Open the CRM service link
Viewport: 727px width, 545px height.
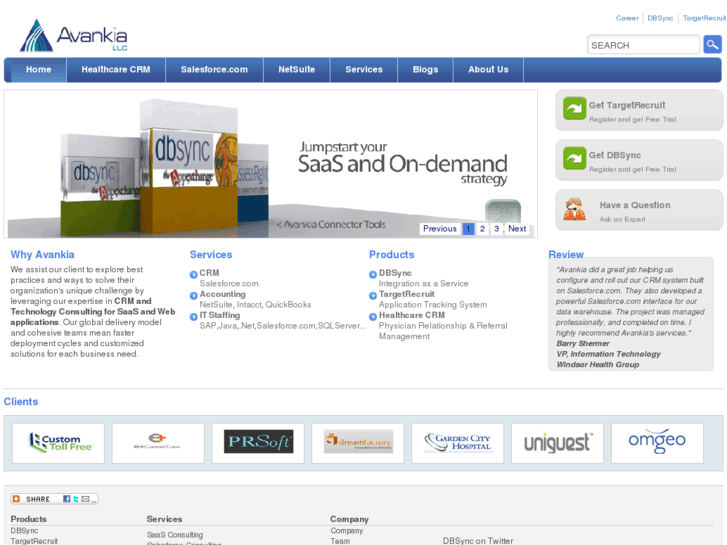point(209,273)
